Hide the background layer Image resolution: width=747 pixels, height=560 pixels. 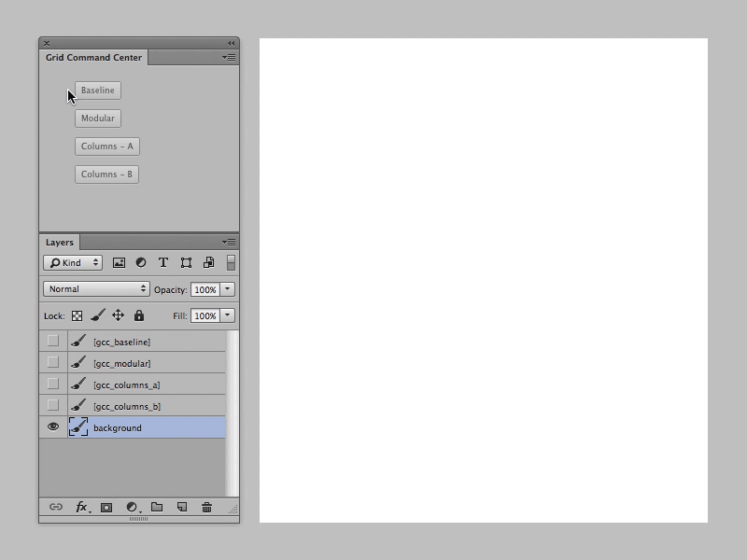click(52, 427)
